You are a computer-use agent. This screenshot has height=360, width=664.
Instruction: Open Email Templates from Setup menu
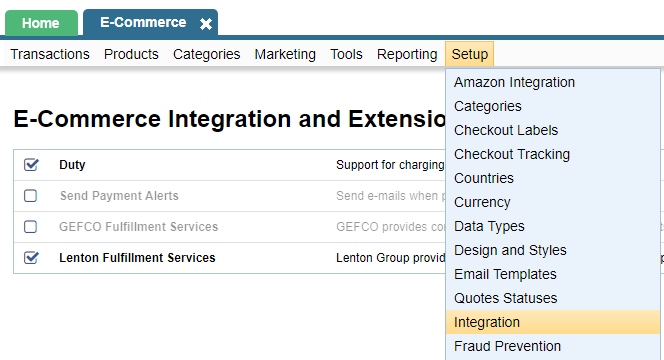pyautogui.click(x=553, y=274)
